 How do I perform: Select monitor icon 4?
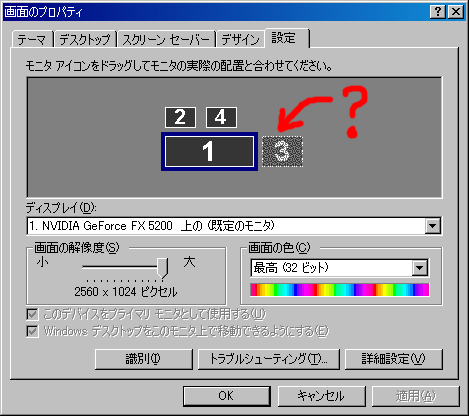tap(221, 117)
